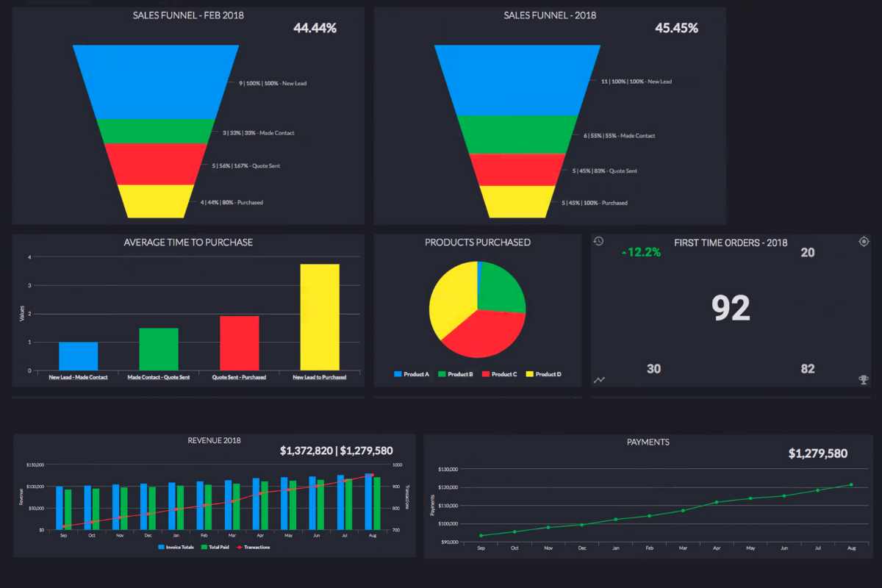This screenshot has width=882, height=588.
Task: Click the '11 | 100% | 100% - New Lead' label
Action: pyautogui.click(x=637, y=82)
